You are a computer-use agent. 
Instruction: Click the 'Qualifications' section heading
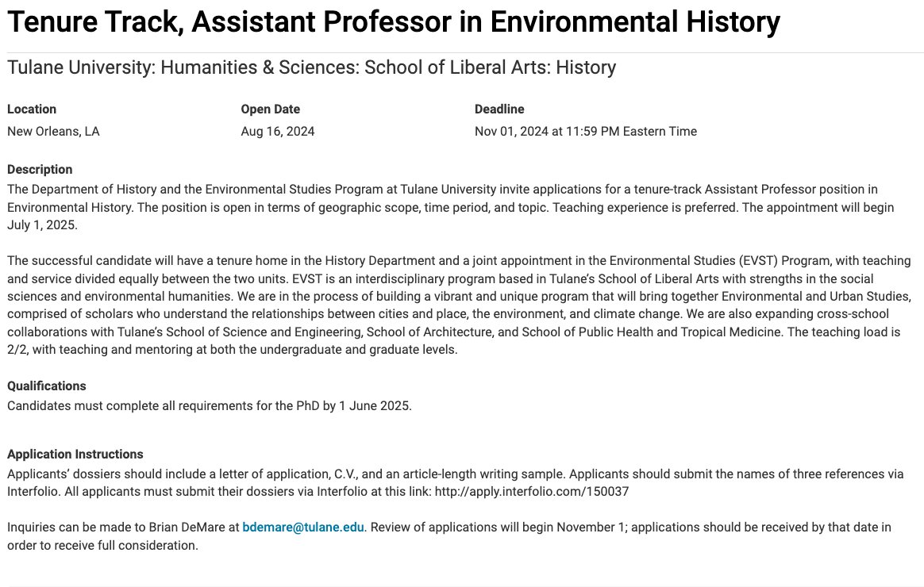point(47,386)
